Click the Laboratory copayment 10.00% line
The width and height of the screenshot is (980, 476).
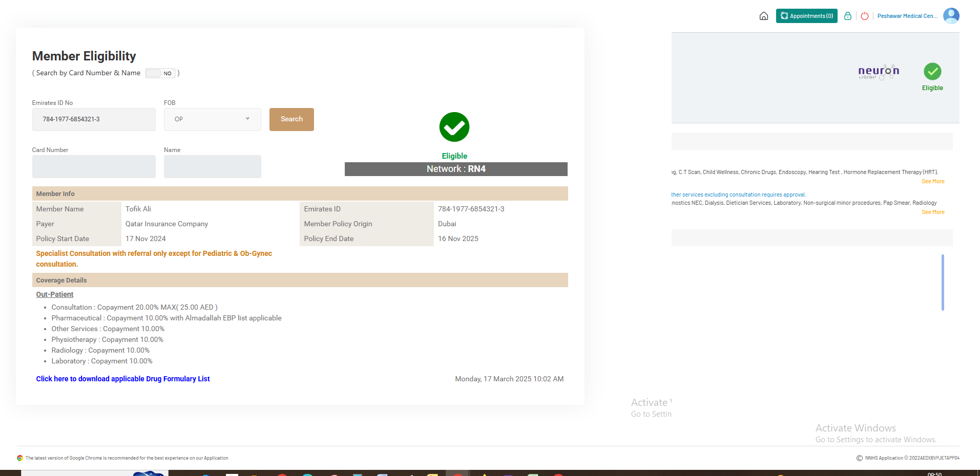coord(102,361)
